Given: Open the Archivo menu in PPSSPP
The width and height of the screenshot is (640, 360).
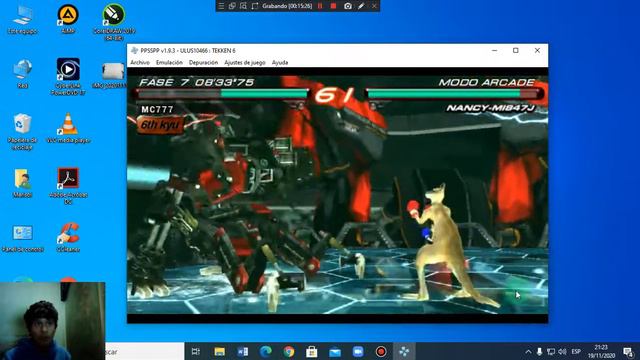Looking at the screenshot, I should [x=140, y=62].
